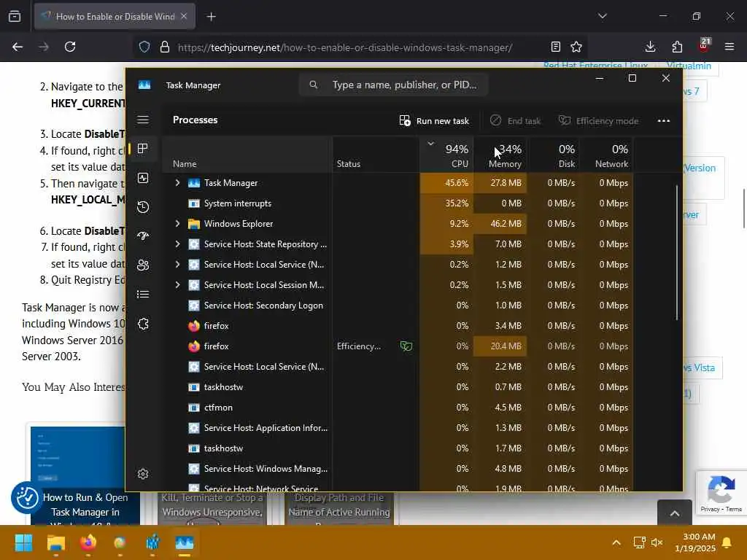Open Task Manager settings gear
747x560 pixels.
coord(143,474)
